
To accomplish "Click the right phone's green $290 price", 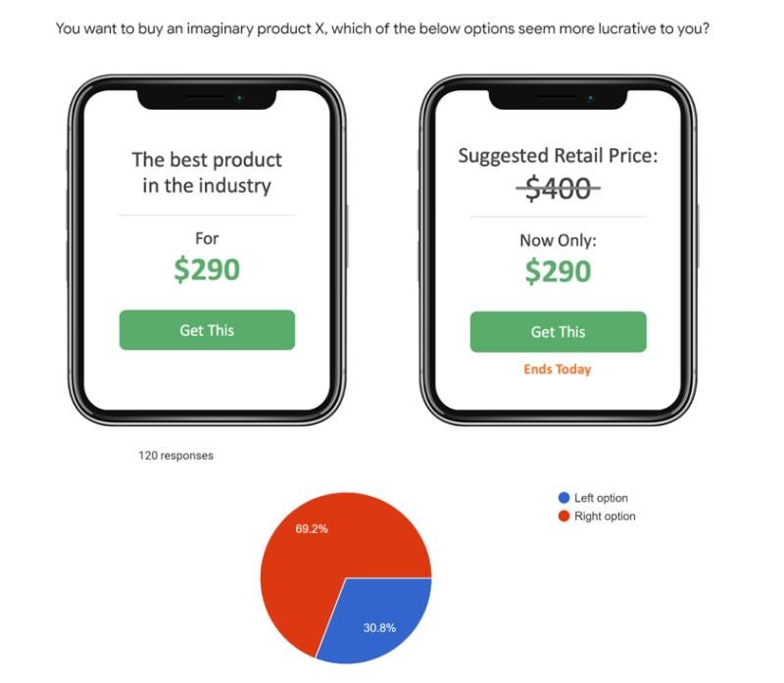I will [x=558, y=271].
